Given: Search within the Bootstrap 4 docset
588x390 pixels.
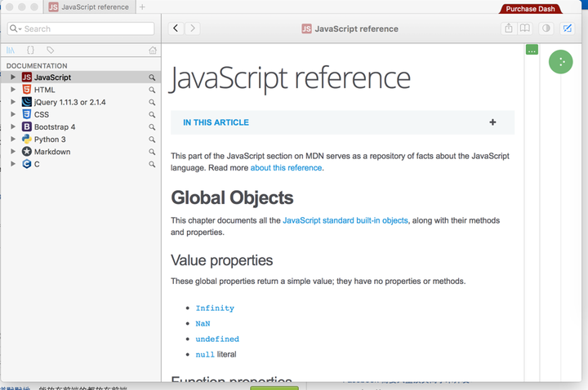Looking at the screenshot, I should [x=152, y=127].
